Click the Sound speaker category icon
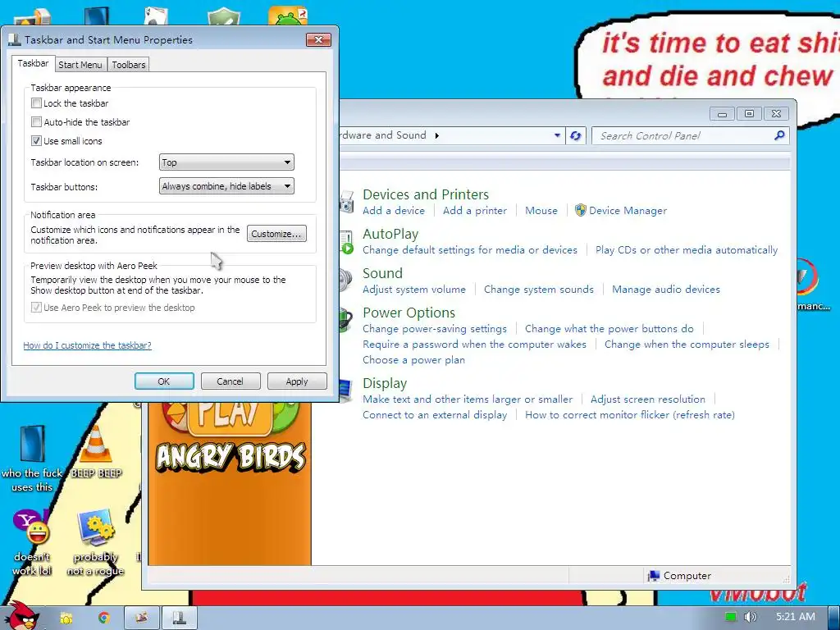 coord(345,281)
